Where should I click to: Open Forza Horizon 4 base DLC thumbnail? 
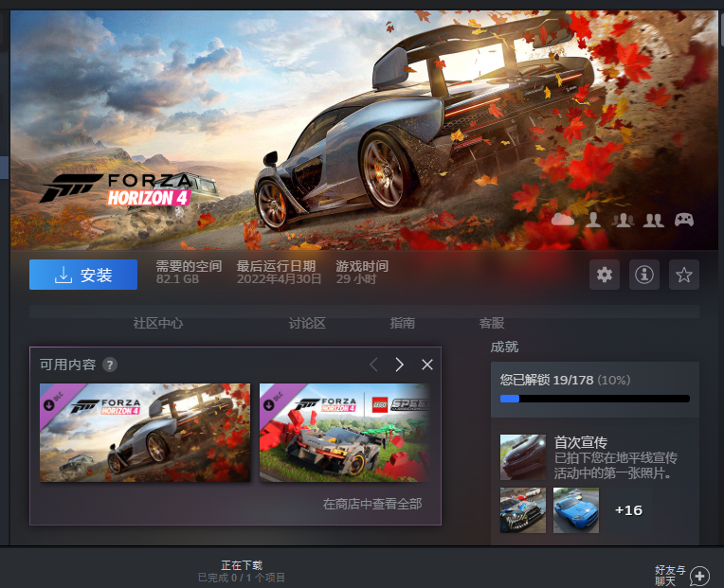click(145, 433)
